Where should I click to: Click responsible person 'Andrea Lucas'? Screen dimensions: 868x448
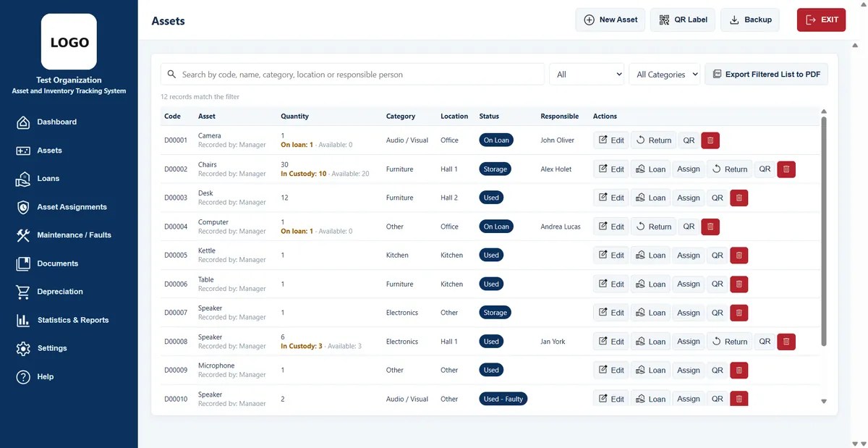coord(561,227)
